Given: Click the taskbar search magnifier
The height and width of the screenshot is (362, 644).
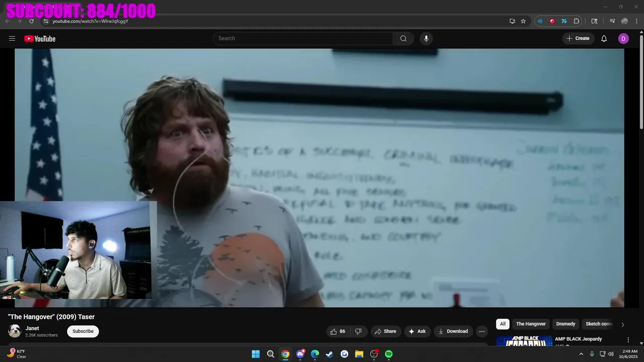Looking at the screenshot, I should (x=271, y=354).
